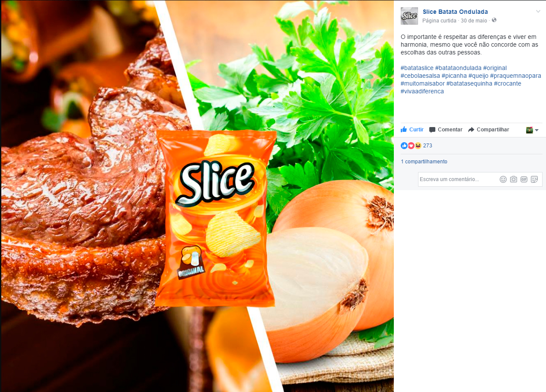Click the Like reaction icon
Screen dimensions: 546x392
pos(404,146)
